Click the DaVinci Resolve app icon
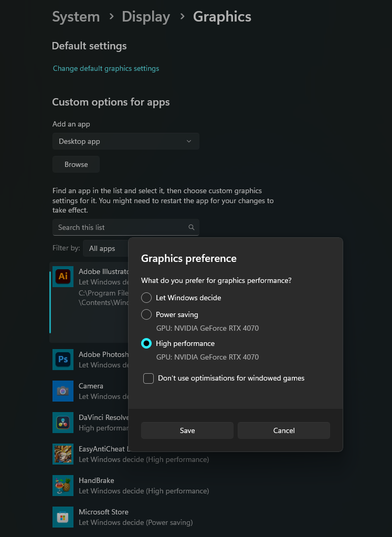 click(63, 422)
